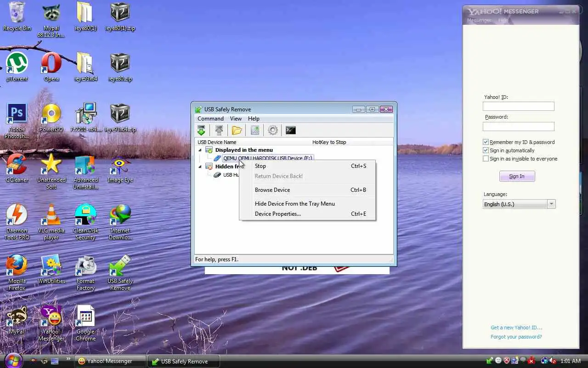Select the VLC media player desktop icon
The width and height of the screenshot is (588, 368).
pyautogui.click(x=51, y=222)
